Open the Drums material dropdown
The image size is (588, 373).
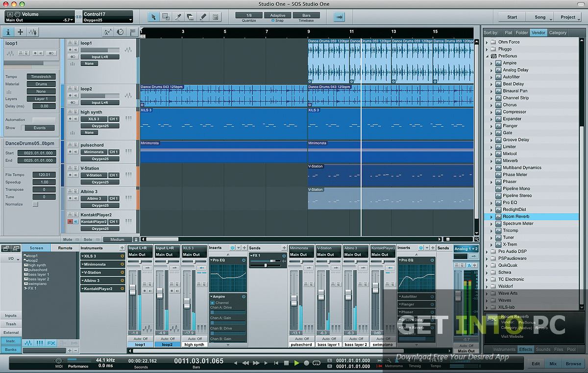41,84
